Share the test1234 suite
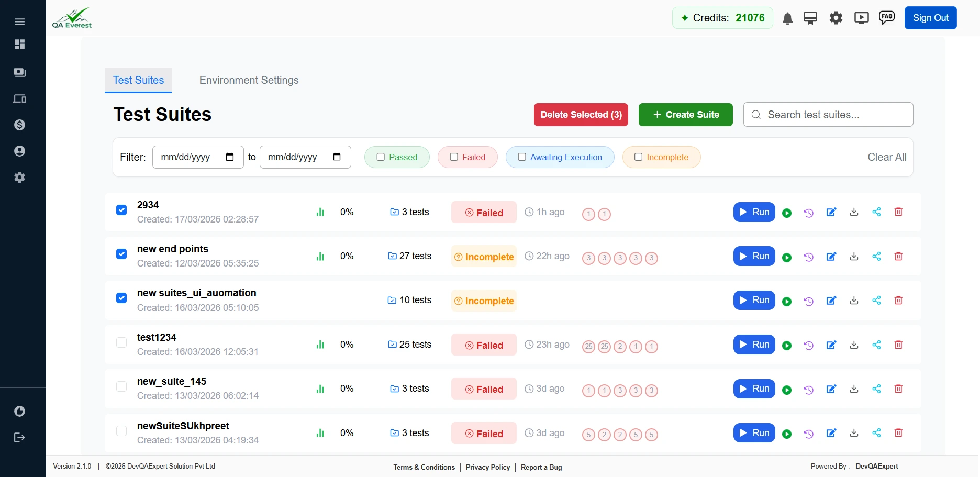The width and height of the screenshot is (980, 477). pyautogui.click(x=876, y=345)
